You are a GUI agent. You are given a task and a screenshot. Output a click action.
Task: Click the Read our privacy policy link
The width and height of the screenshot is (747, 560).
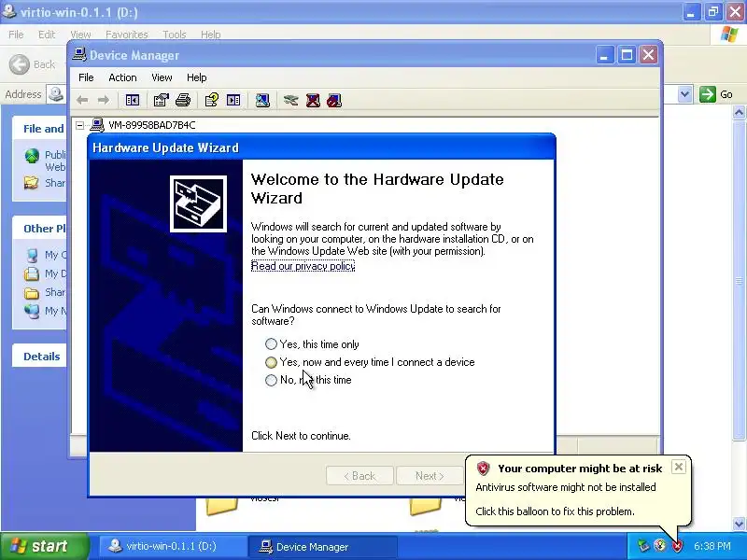[x=303, y=266]
